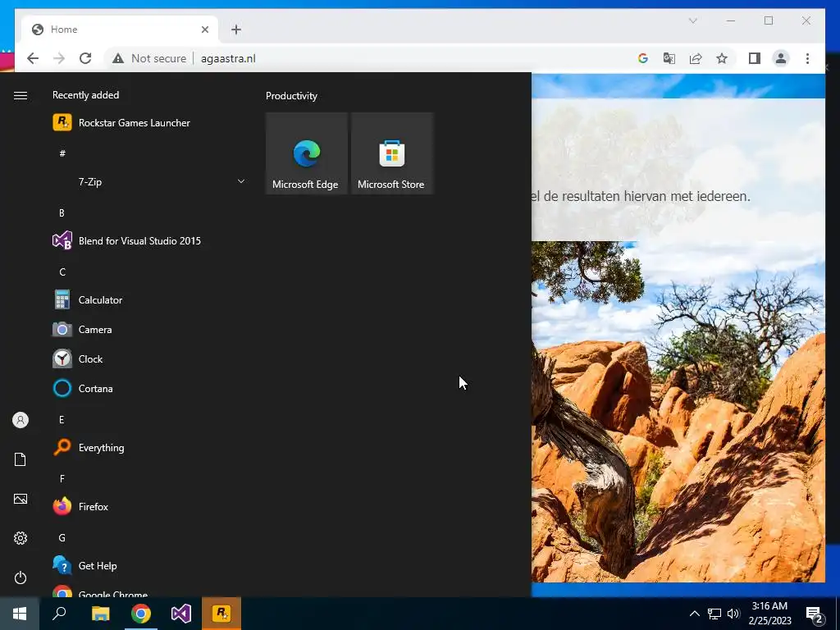Screen dimensions: 840x630
Task: Jump to the letter B section header
Action: click(x=62, y=213)
